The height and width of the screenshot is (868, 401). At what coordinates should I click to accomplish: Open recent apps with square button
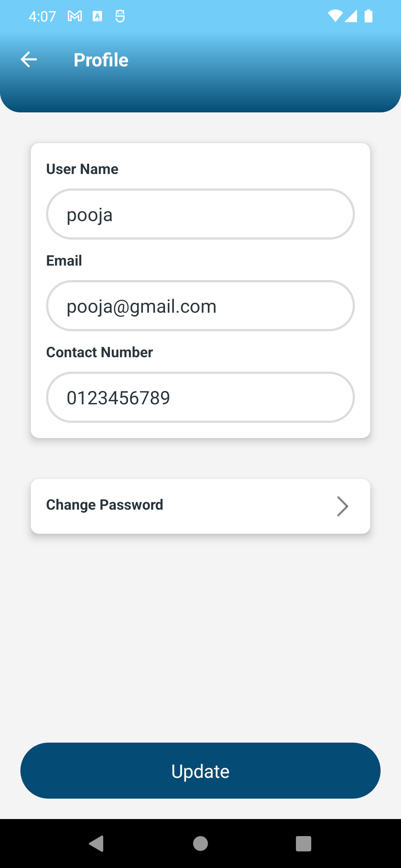tap(303, 844)
